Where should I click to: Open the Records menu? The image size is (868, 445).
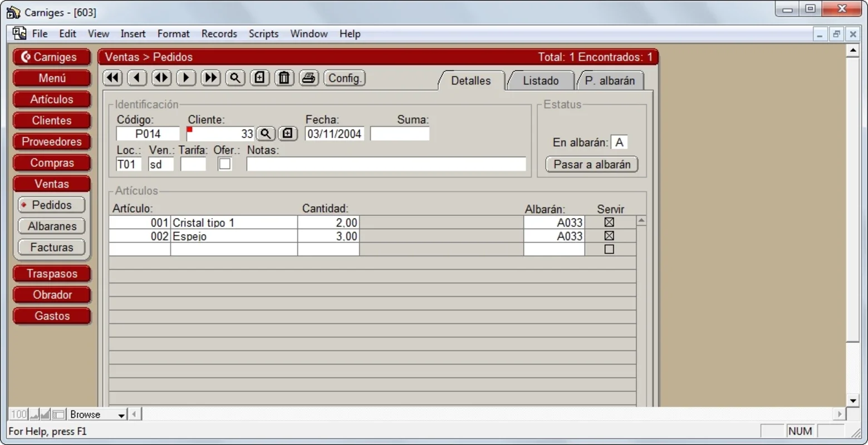pyautogui.click(x=219, y=34)
